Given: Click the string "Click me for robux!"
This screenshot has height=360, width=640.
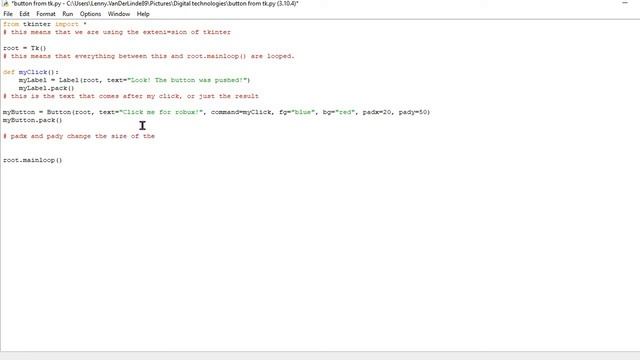Looking at the screenshot, I should pos(161,112).
